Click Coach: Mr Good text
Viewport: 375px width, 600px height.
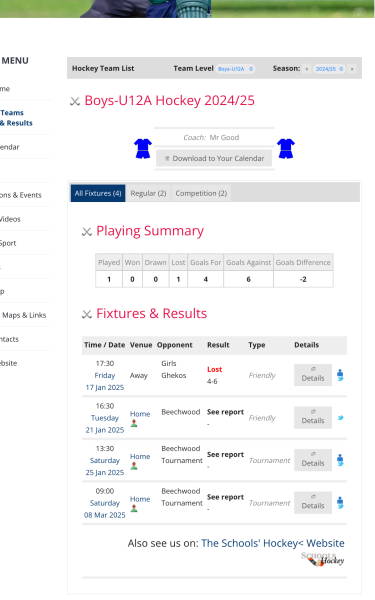click(x=211, y=137)
